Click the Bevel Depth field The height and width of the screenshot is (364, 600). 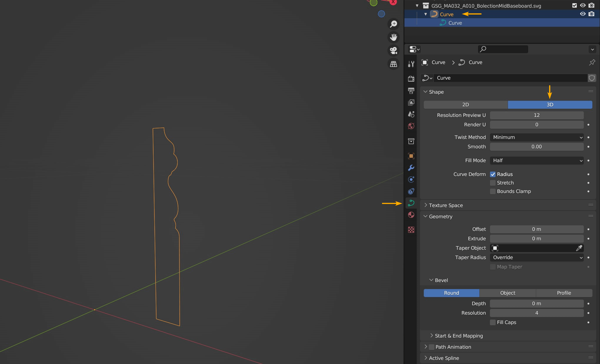point(537,303)
